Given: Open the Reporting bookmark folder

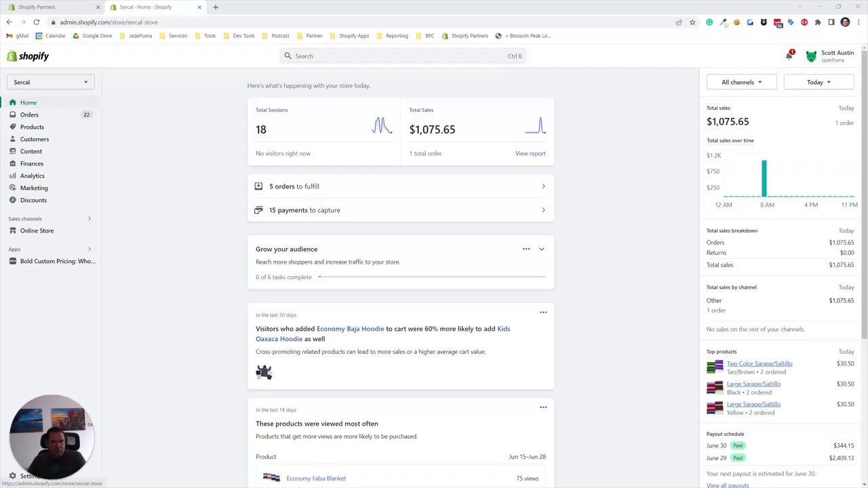Looking at the screenshot, I should [x=391, y=36].
